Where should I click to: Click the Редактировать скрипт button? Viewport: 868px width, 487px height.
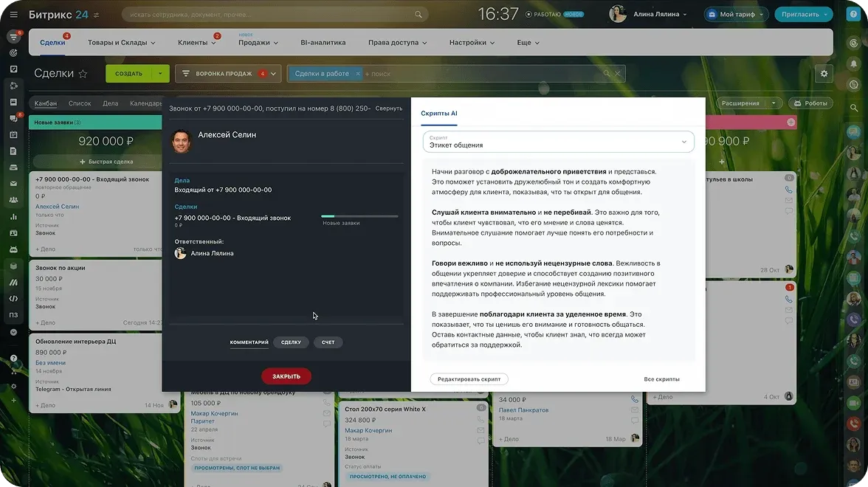click(x=468, y=378)
